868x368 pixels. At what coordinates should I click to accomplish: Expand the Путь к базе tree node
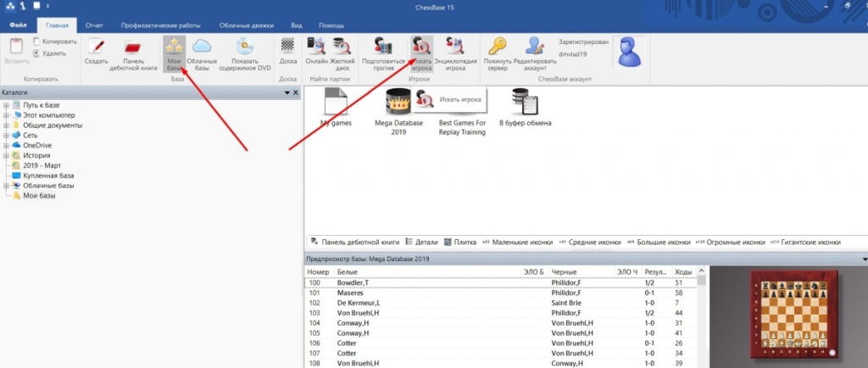(6, 105)
